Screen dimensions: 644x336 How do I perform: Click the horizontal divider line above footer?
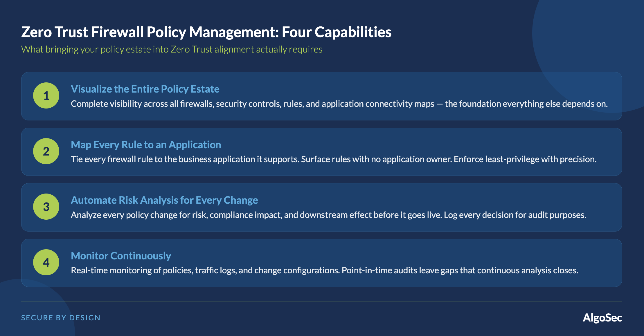[322, 302]
